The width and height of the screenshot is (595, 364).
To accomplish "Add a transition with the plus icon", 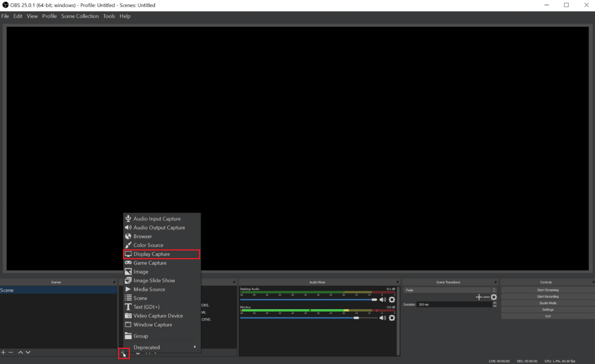I will (x=479, y=297).
